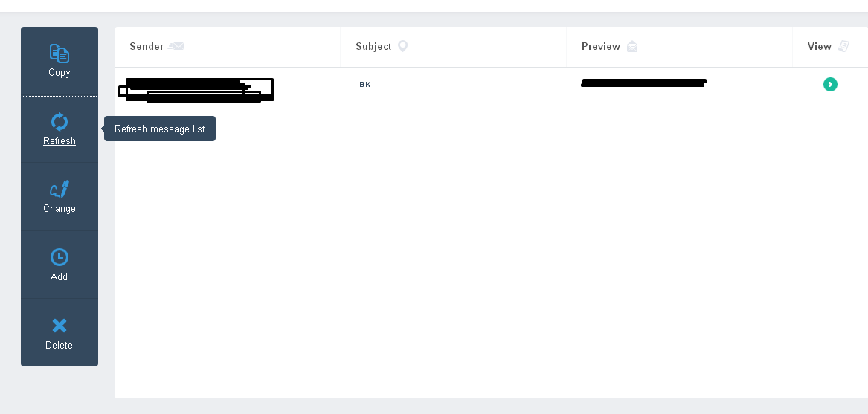This screenshot has width=868, height=414.
Task: Click the View column header
Action: (820, 47)
